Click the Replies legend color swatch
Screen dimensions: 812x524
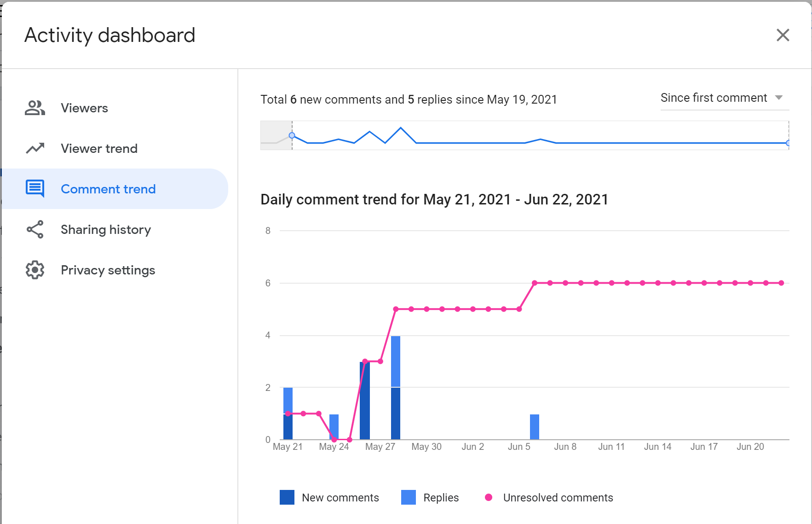point(409,497)
